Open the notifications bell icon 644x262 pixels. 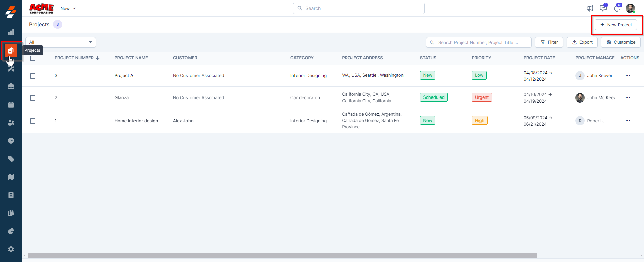pyautogui.click(x=616, y=8)
